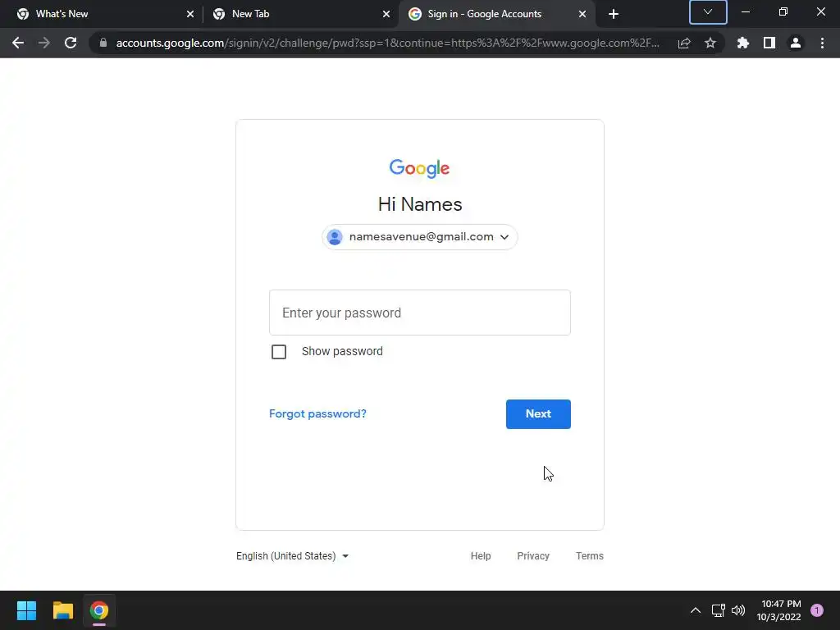This screenshot has height=630, width=840.
Task: Open the Help link
Action: (481, 556)
